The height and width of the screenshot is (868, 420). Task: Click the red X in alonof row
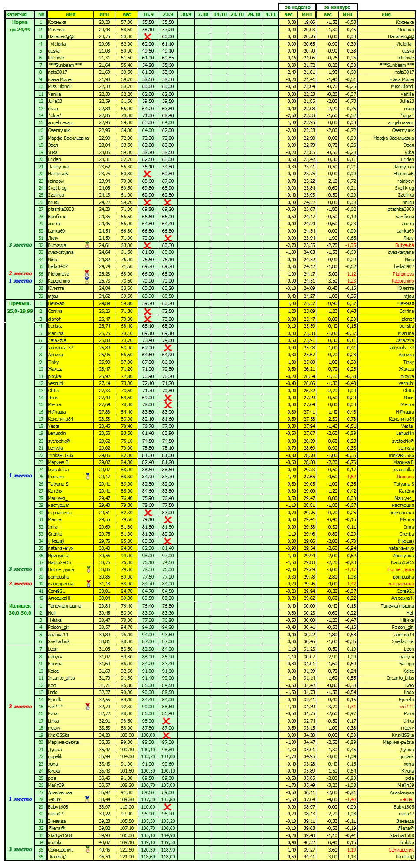148,319
